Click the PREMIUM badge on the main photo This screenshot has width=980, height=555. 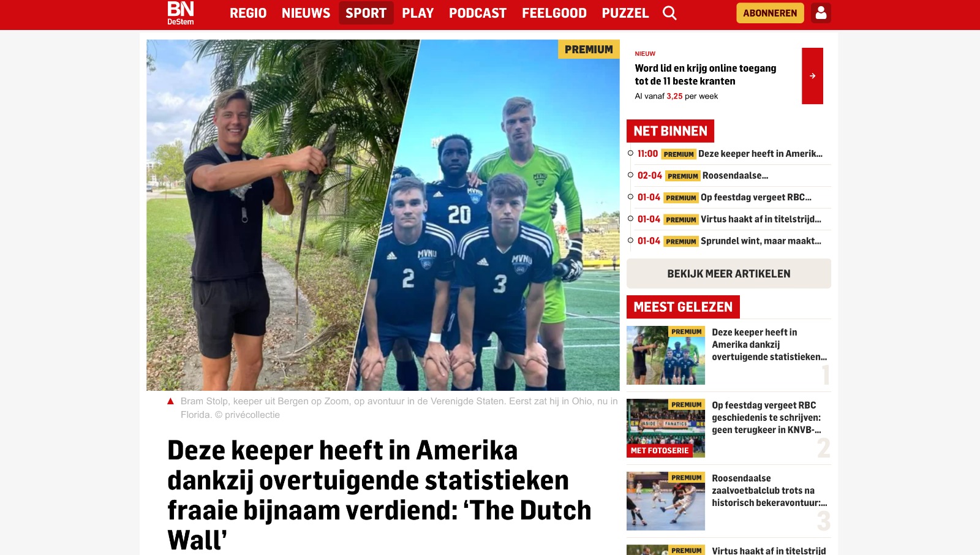[x=589, y=49]
